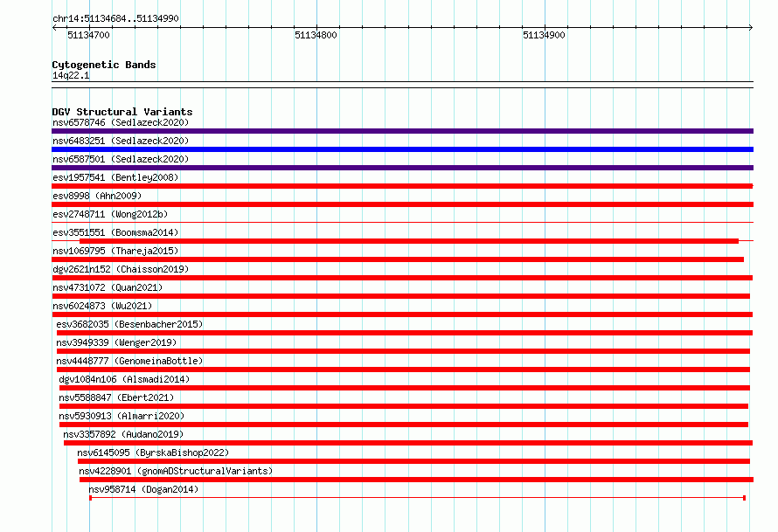Open the nsv6587501 (Sedlazeck2020) variant label

click(x=121, y=159)
